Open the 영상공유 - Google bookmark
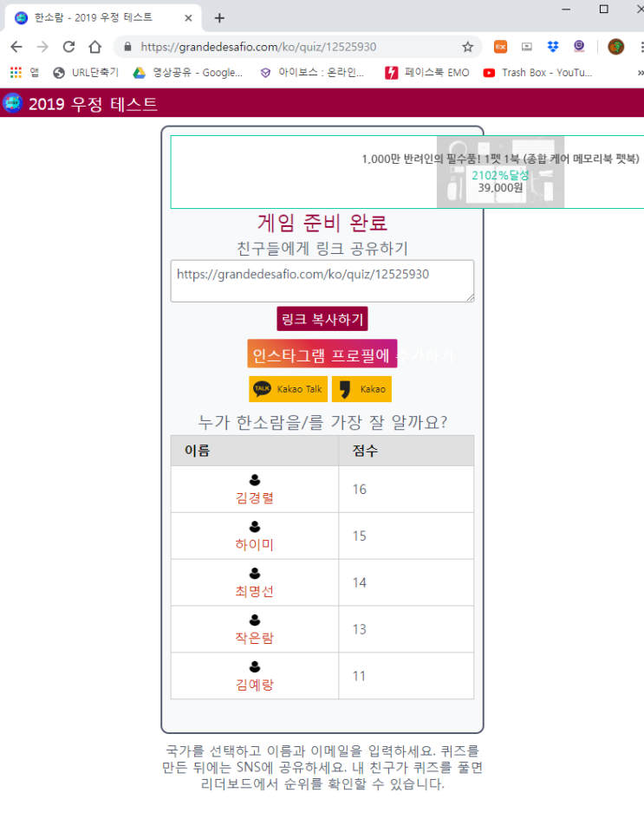 (x=188, y=73)
